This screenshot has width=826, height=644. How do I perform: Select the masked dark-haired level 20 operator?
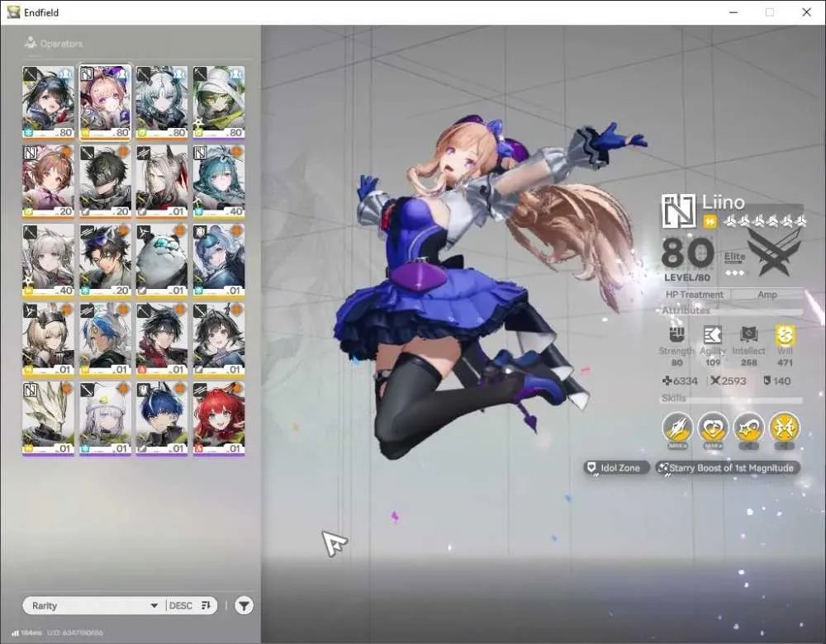click(x=105, y=182)
